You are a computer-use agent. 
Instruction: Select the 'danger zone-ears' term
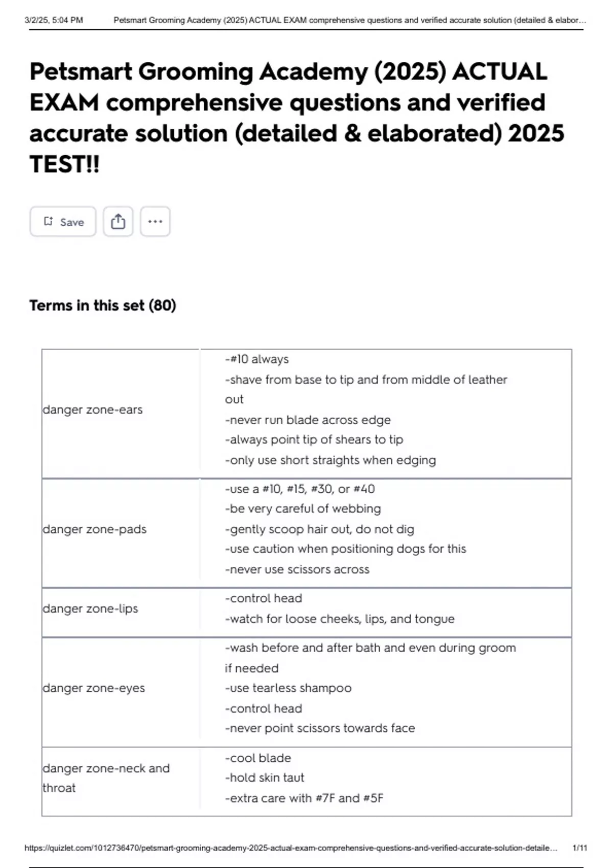coord(92,409)
